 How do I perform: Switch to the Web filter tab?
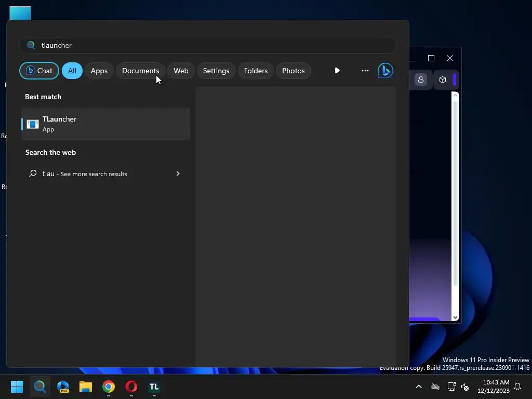tap(181, 71)
